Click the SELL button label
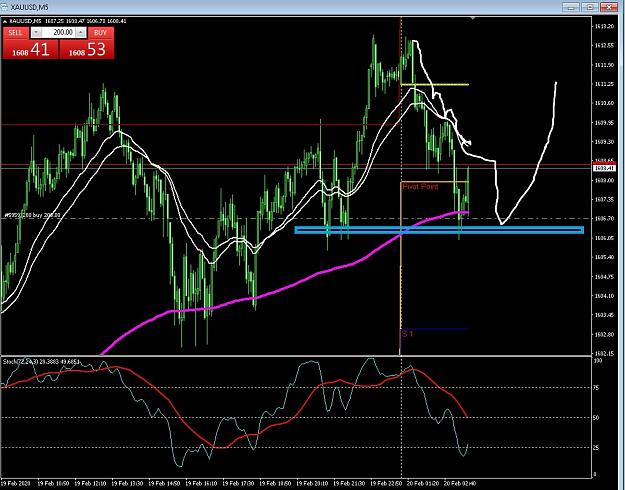Screen dimensions: 625x490 click(x=16, y=33)
